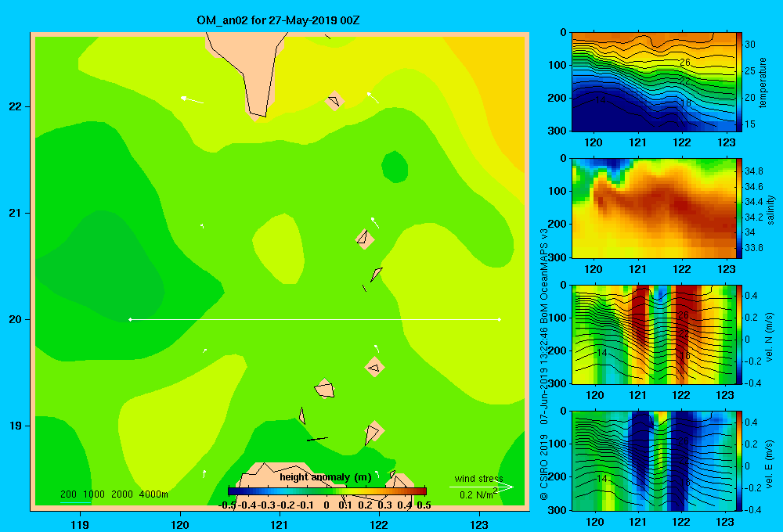Click the wind arrow northeast of the 22°N island
The image size is (783, 532).
point(373,97)
